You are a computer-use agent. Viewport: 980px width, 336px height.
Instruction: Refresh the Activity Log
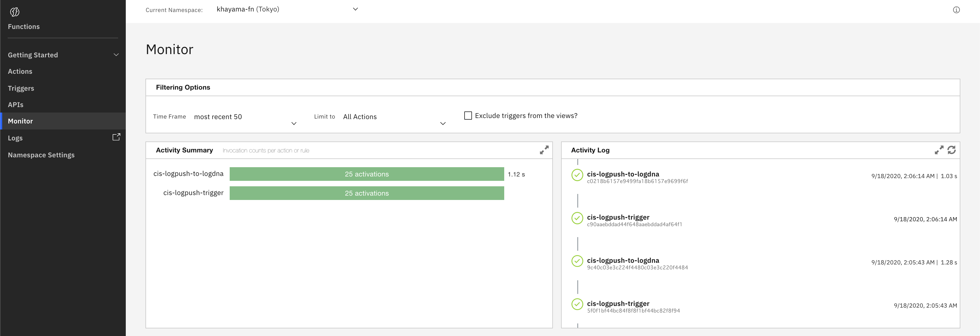point(952,150)
